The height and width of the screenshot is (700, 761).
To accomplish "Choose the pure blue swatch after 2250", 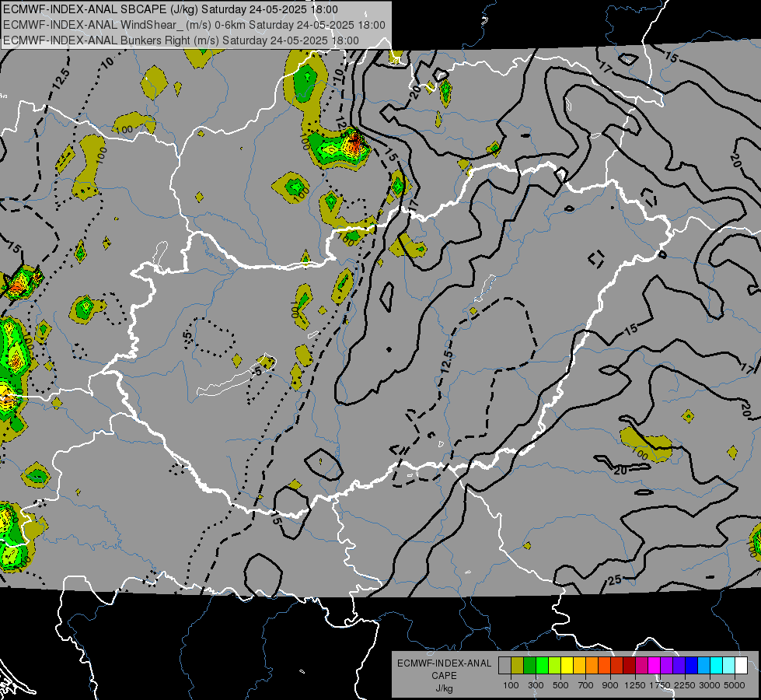I will tap(691, 665).
